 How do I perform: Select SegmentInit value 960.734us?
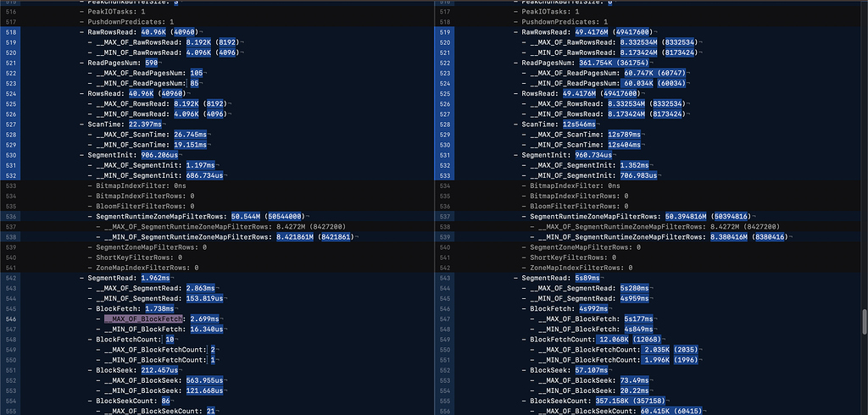pyautogui.click(x=593, y=155)
